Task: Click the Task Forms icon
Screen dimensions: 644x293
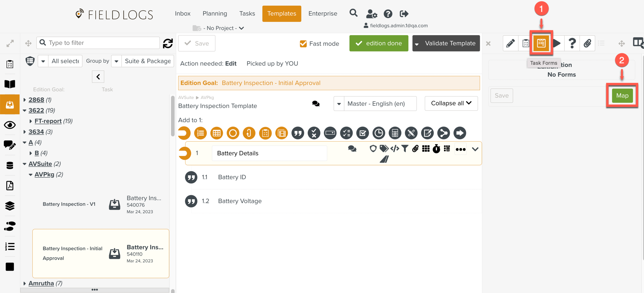Action: click(x=541, y=43)
